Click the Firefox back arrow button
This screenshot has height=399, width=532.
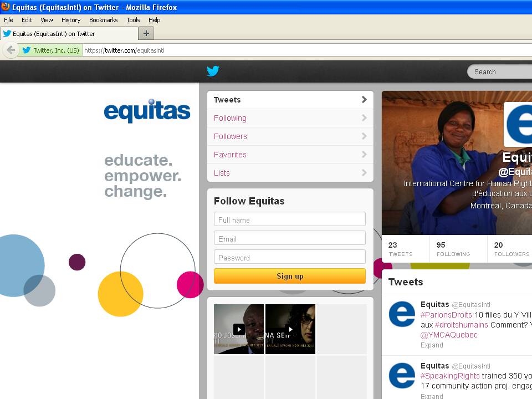(x=11, y=50)
